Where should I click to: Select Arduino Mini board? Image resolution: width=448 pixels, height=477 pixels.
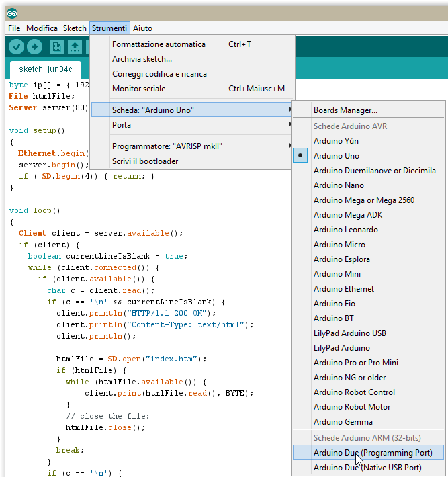pos(368,274)
